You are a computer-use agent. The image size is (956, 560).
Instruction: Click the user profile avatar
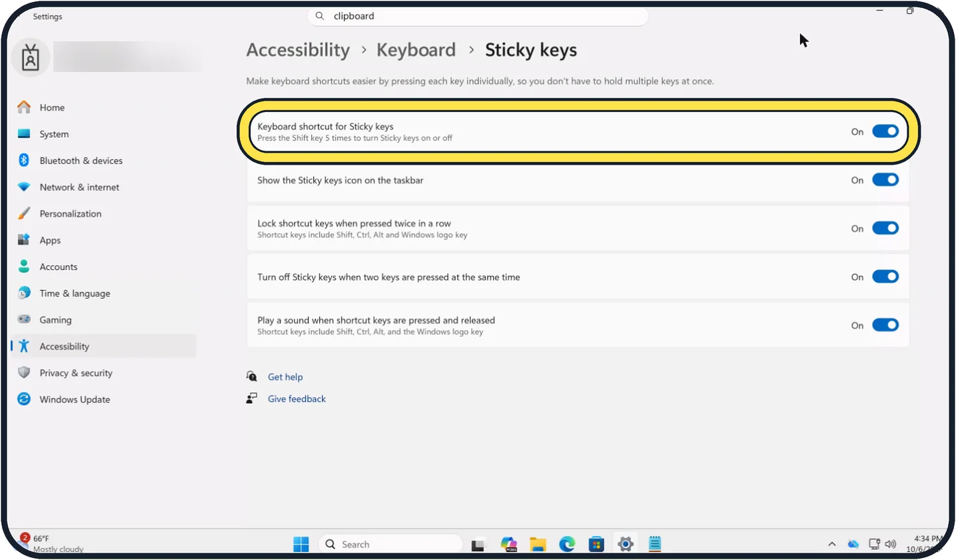pyautogui.click(x=31, y=58)
